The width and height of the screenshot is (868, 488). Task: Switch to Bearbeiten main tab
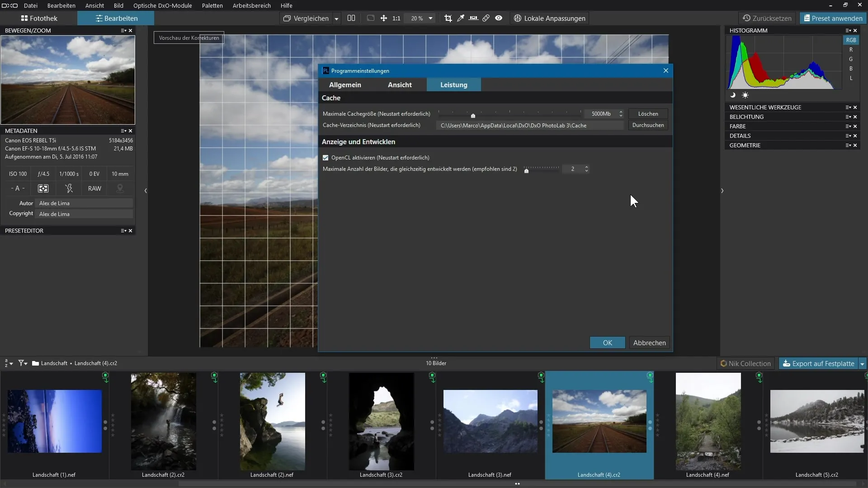point(116,19)
